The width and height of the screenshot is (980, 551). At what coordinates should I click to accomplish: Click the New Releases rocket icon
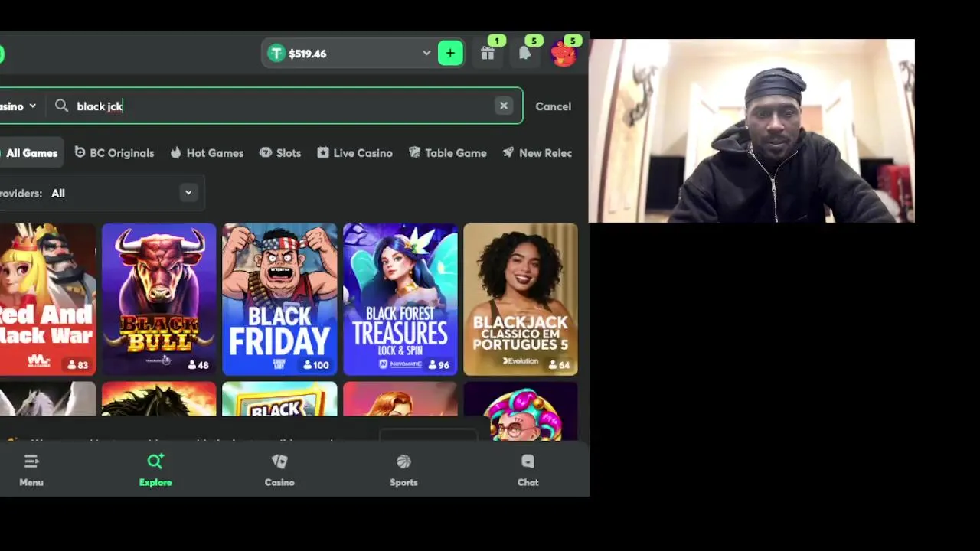(x=508, y=152)
